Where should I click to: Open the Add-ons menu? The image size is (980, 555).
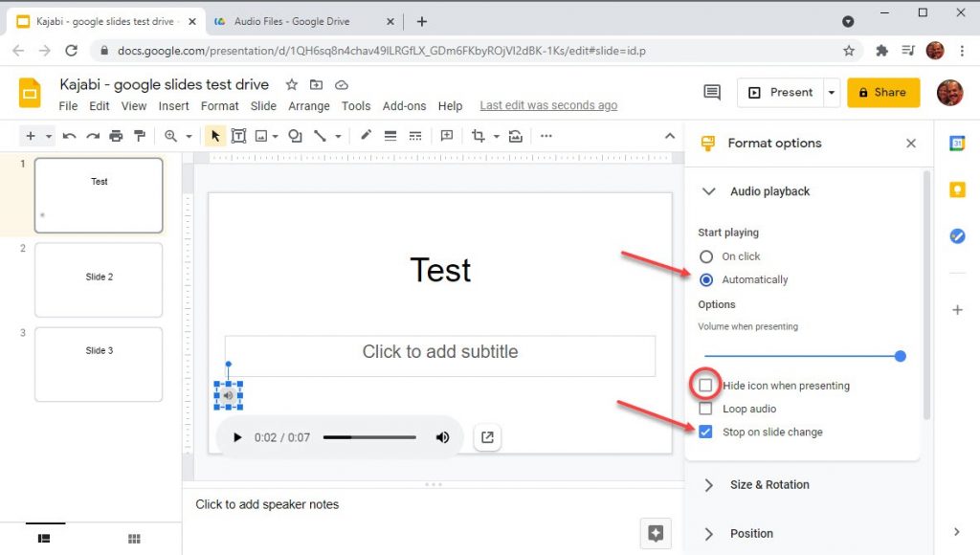tap(405, 106)
